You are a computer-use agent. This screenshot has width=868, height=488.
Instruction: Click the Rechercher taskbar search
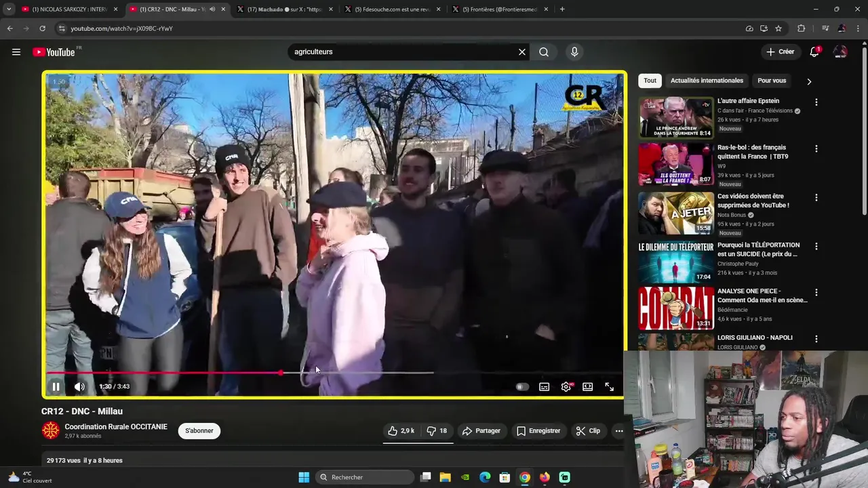(x=365, y=477)
